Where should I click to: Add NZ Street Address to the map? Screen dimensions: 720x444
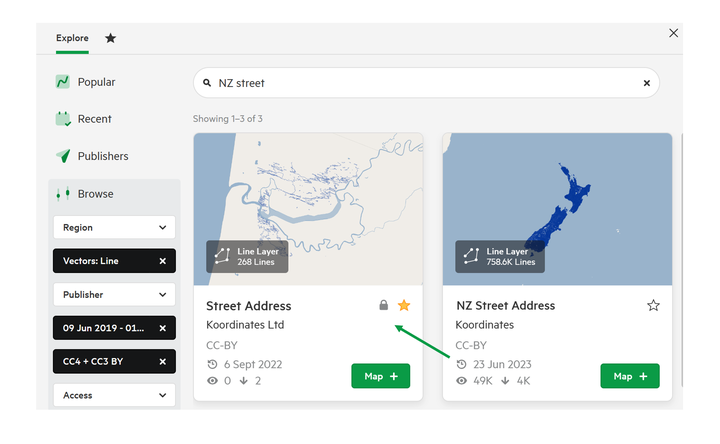[630, 376]
